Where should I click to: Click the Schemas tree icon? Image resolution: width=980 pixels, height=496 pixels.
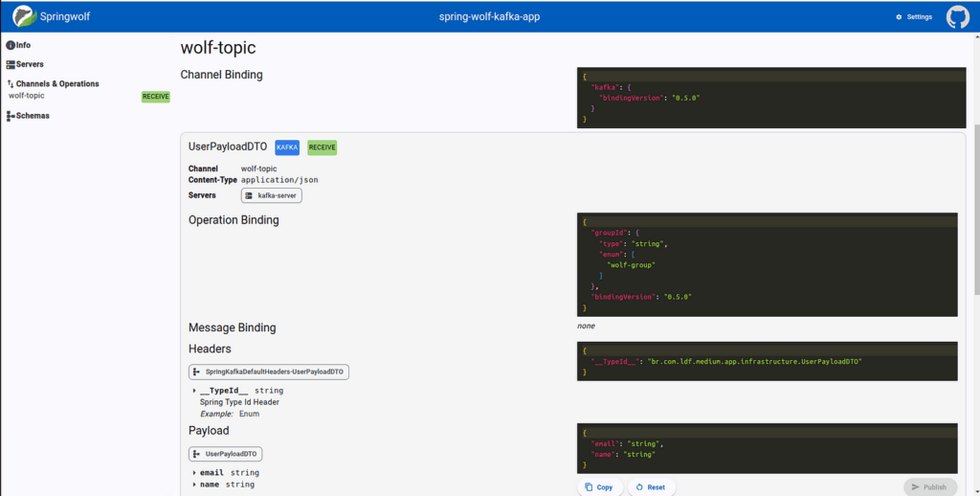click(x=11, y=116)
